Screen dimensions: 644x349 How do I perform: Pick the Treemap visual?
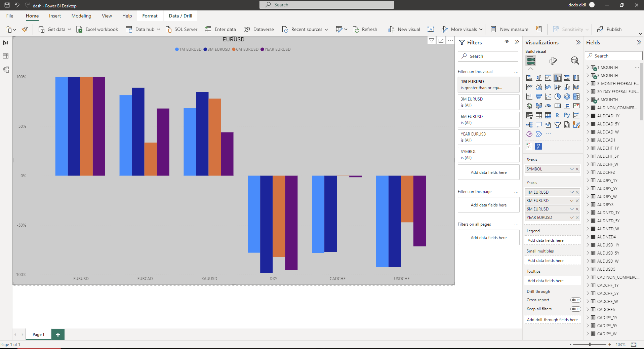coord(576,96)
